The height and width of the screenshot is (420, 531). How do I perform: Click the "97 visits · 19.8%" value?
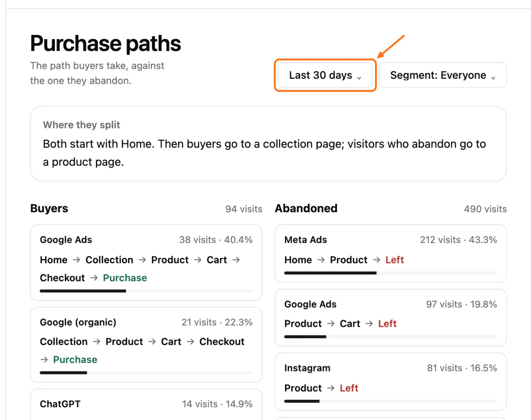point(461,304)
